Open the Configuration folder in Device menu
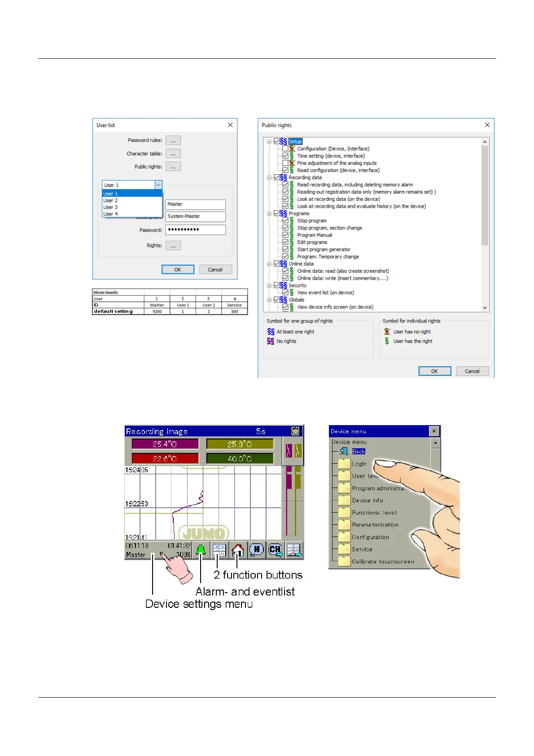534x756 pixels. point(344,537)
